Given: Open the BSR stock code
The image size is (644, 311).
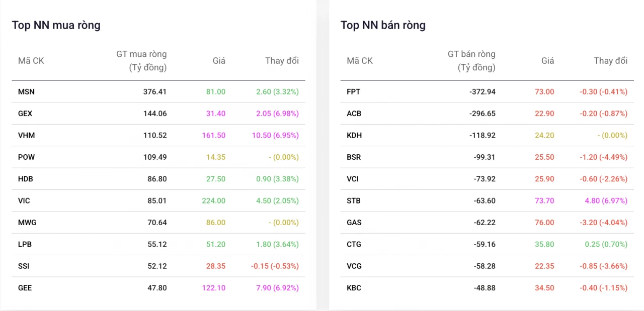Looking at the screenshot, I should [354, 157].
